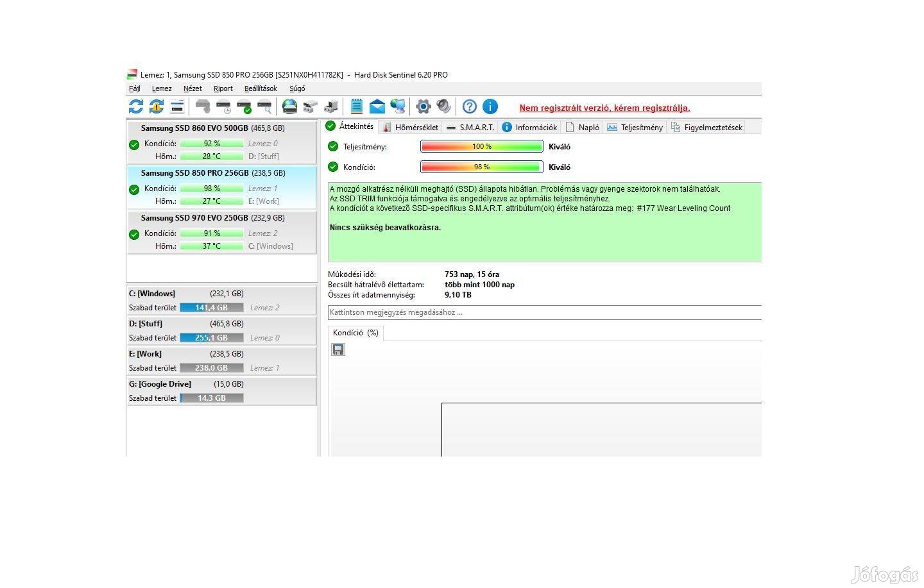This screenshot has height=588, width=924.
Task: Switch to the Teljesítmény tab
Action: (635, 127)
